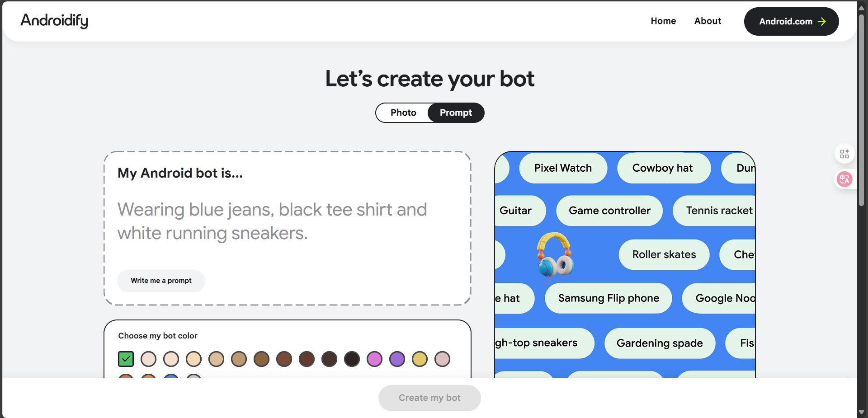Click inside the bot description field

[288, 221]
